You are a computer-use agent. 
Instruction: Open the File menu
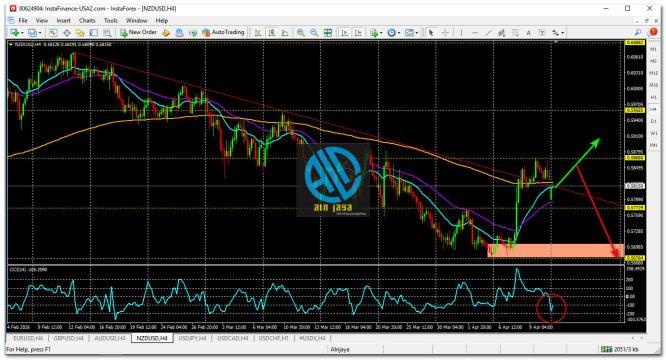coord(23,20)
